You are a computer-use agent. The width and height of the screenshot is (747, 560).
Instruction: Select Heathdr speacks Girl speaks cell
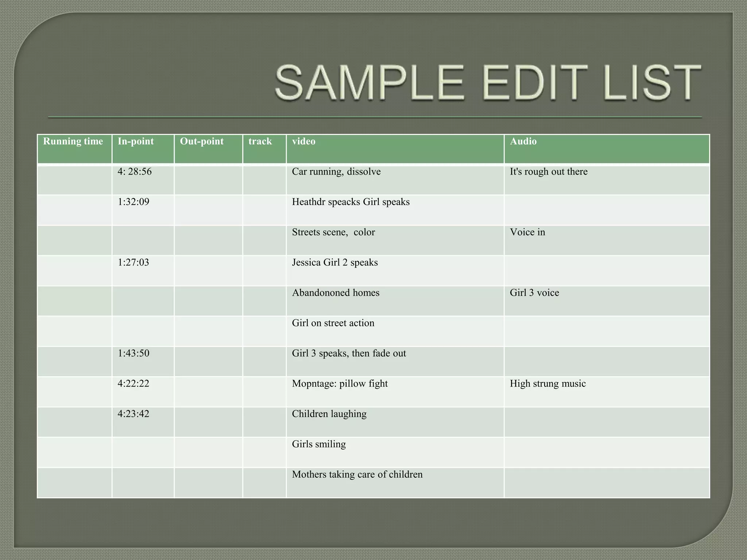click(395, 210)
